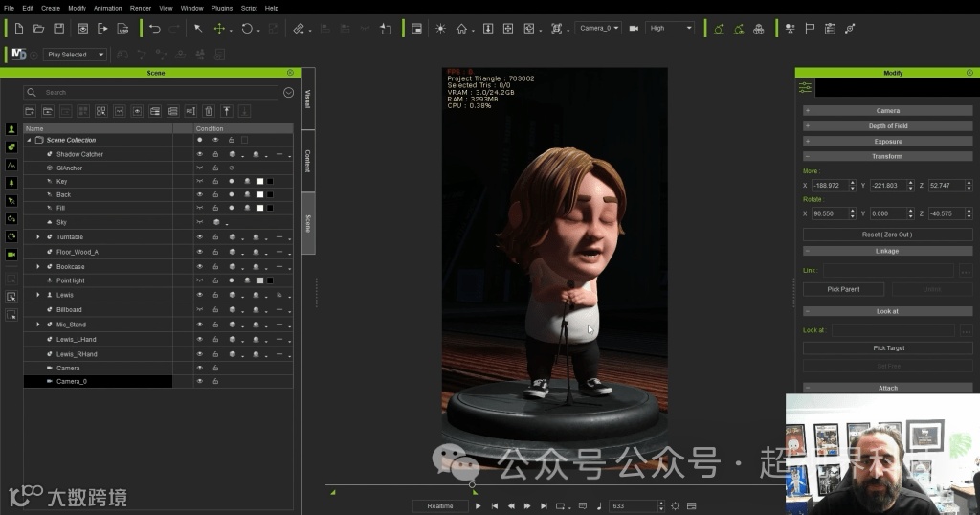Click the delete trash icon in the Scene panel
The width and height of the screenshot is (980, 515).
pyautogui.click(x=209, y=111)
